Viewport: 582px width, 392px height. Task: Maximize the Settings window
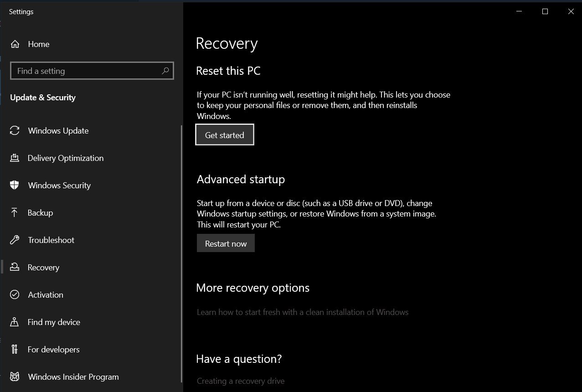545,12
